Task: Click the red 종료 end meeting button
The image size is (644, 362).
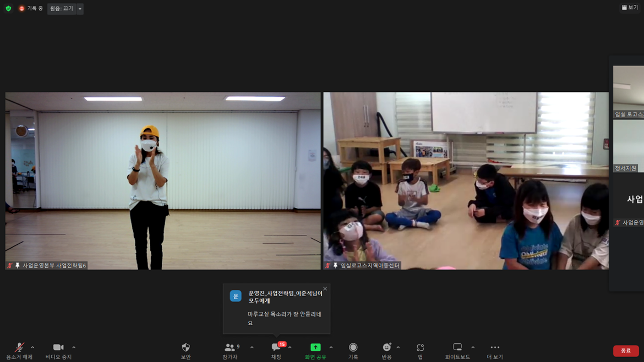Action: click(x=626, y=351)
